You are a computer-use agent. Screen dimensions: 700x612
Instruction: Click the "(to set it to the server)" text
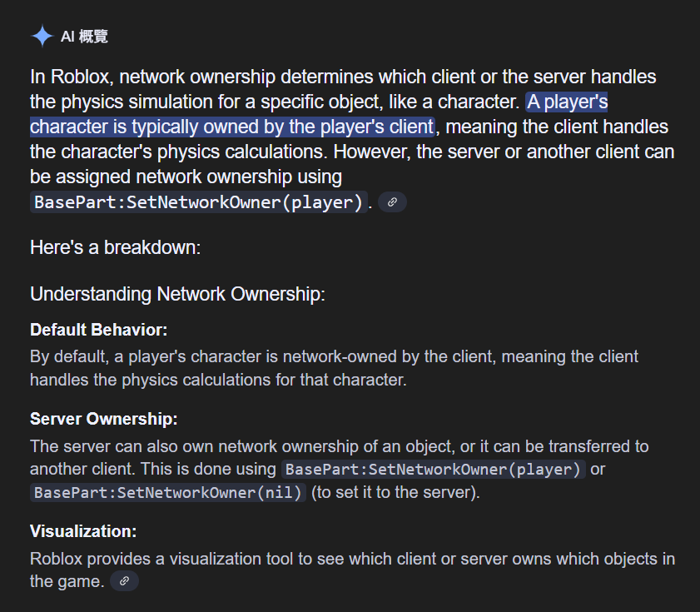tap(396, 492)
